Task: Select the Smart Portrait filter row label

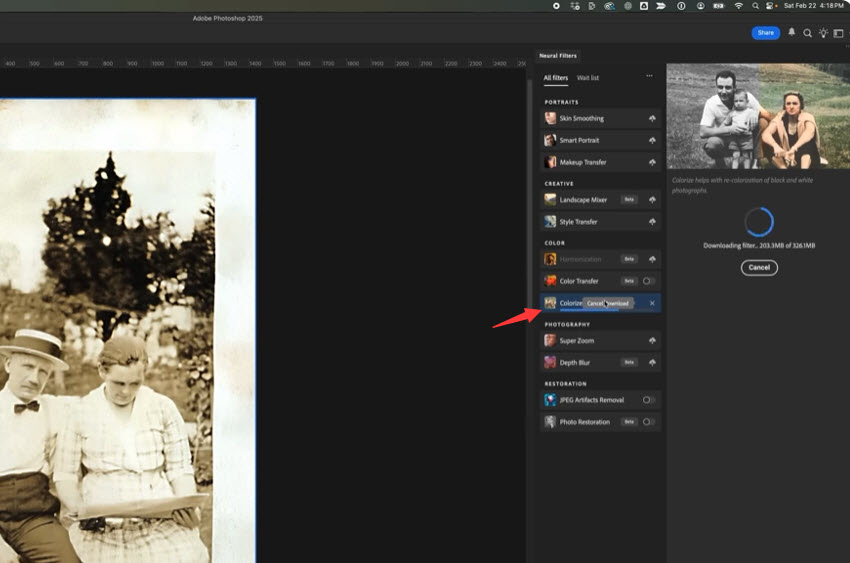Action: click(x=579, y=140)
